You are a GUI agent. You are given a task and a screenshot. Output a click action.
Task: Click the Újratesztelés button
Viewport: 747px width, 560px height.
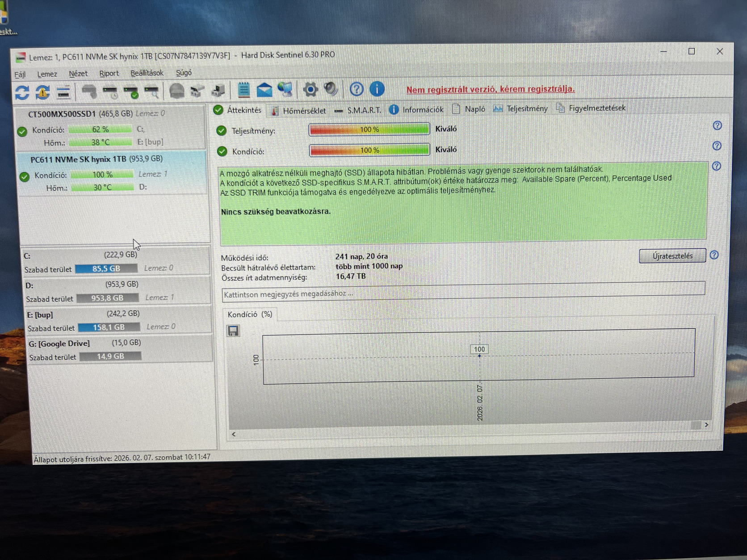pyautogui.click(x=672, y=256)
